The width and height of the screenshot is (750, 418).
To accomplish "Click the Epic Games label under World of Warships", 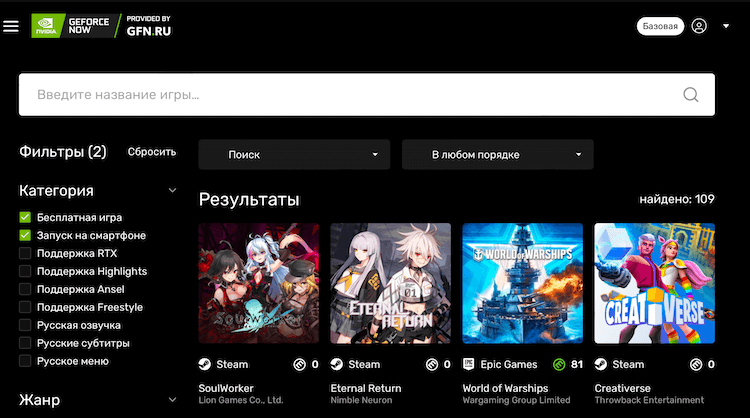I will [508, 364].
